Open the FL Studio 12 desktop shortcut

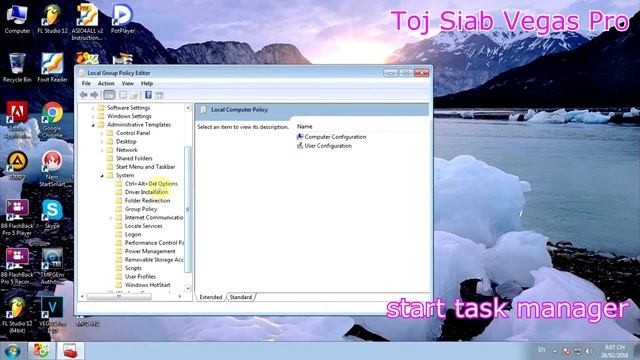(x=52, y=19)
